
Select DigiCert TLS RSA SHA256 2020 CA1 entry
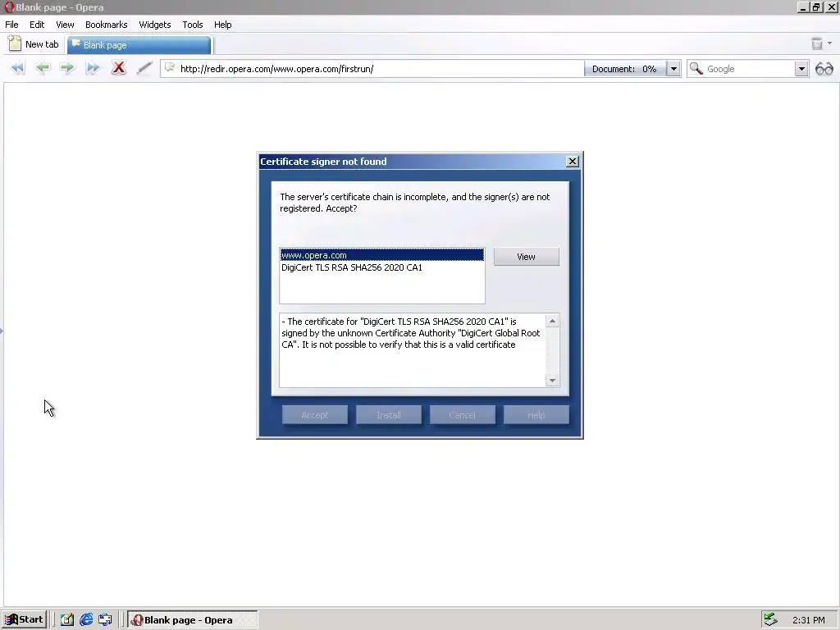coord(382,267)
